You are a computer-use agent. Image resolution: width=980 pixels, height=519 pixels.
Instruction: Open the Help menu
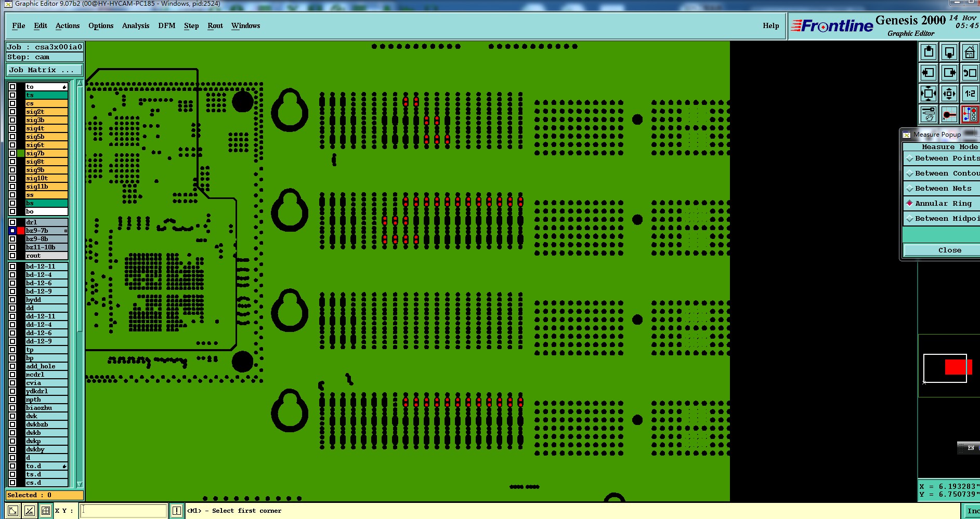pyautogui.click(x=771, y=25)
